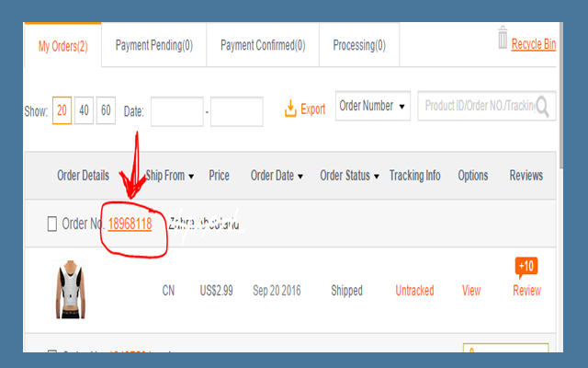Open the Payment Confirmed(0) tab
Screen dimensions: 588x368
tap(263, 45)
